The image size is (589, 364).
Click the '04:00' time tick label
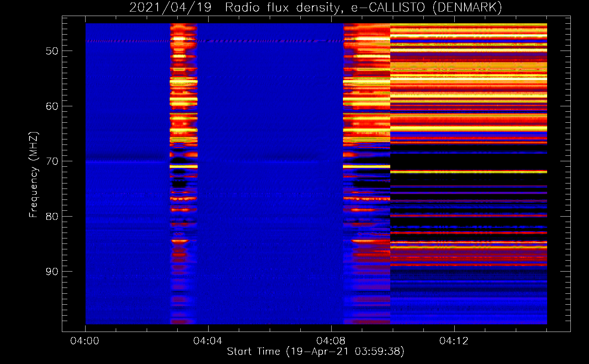85,341
